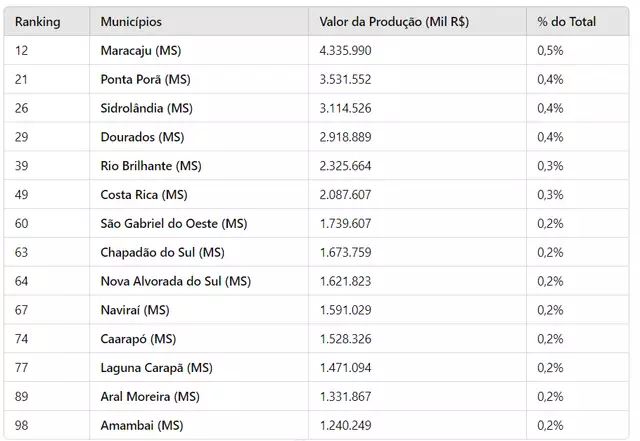Select the value 1.528.326 for Caarapó
This screenshot has width=640, height=441.
pyautogui.click(x=345, y=339)
